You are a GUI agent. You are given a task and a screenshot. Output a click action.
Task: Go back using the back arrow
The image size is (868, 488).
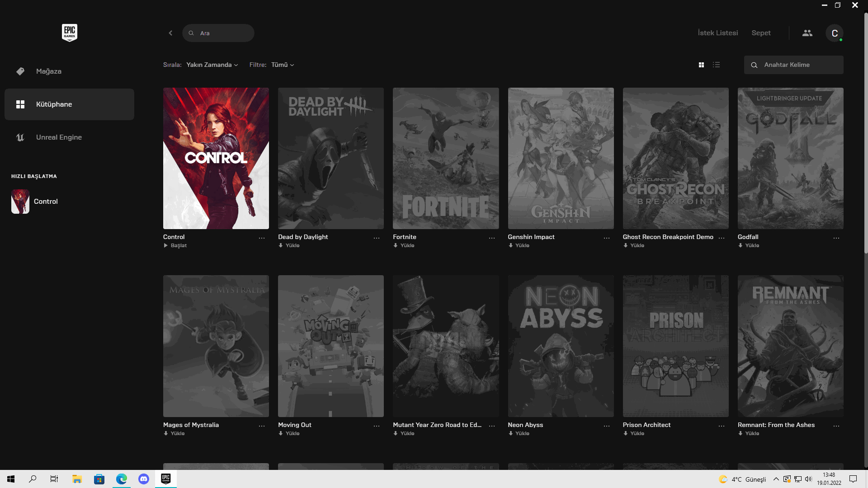170,33
